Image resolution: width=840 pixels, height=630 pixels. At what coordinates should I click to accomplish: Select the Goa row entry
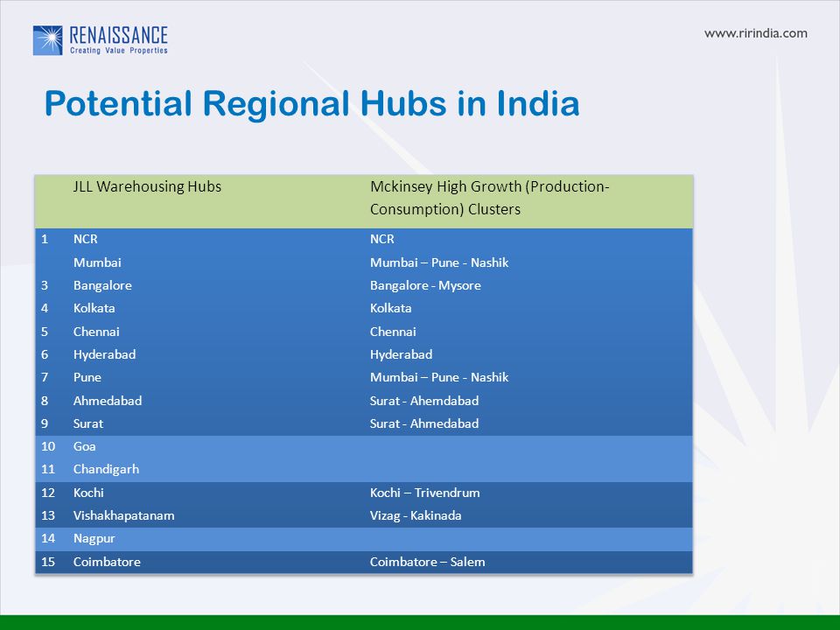coord(85,446)
